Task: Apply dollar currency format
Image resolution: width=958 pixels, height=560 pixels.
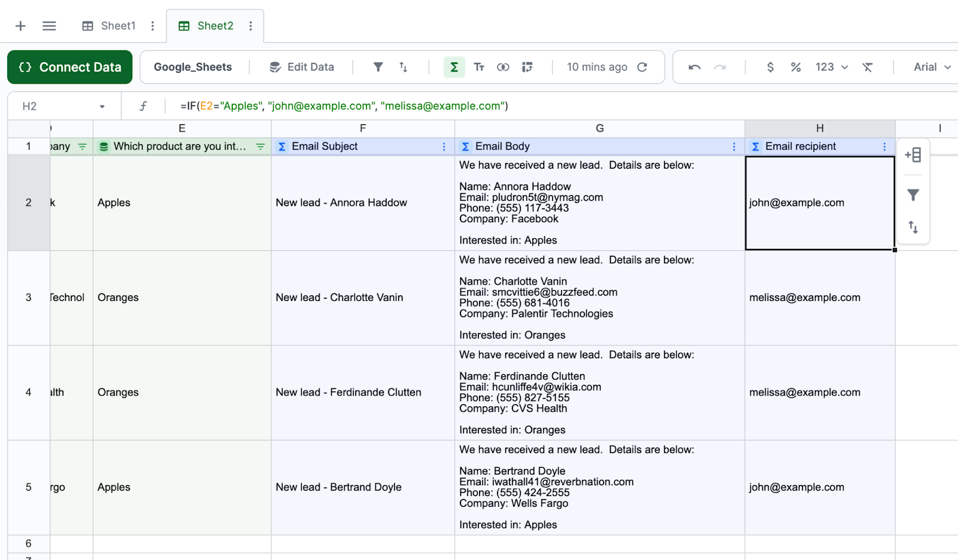Action: [770, 67]
